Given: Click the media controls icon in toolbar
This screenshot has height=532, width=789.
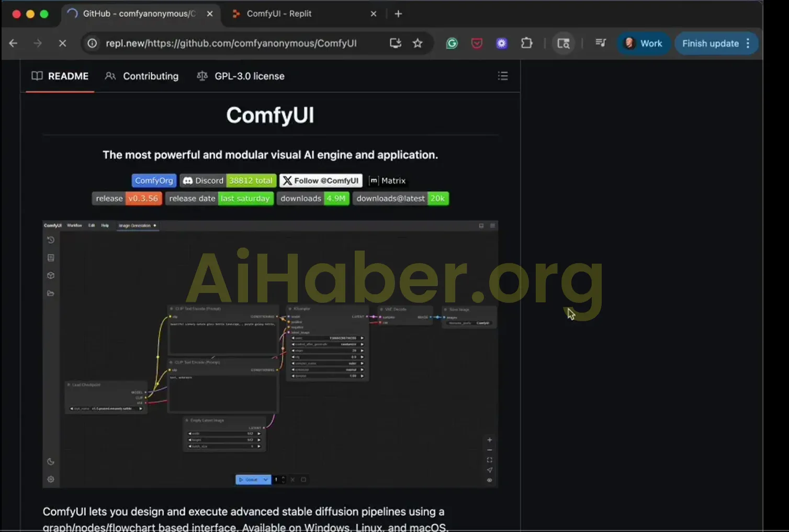Looking at the screenshot, I should pos(601,43).
